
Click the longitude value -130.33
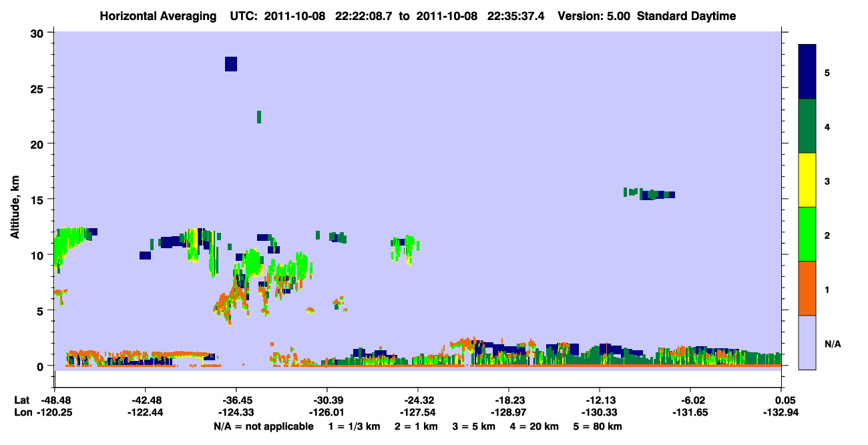(600, 412)
